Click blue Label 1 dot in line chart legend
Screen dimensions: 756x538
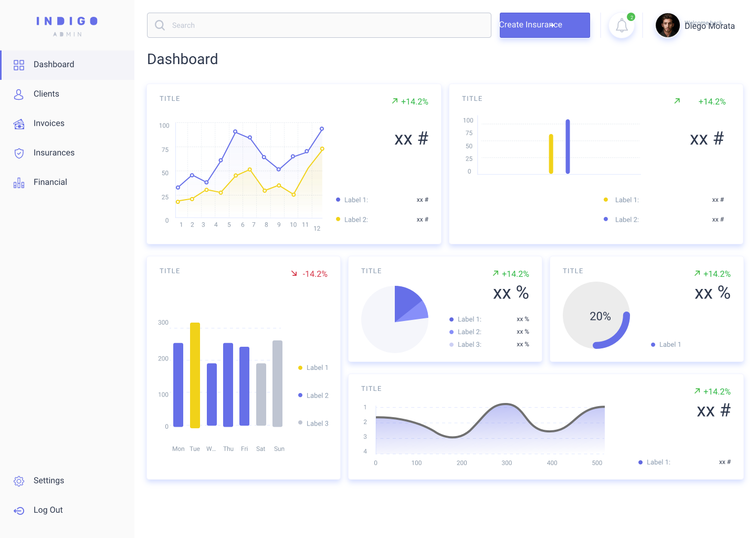tap(338, 200)
